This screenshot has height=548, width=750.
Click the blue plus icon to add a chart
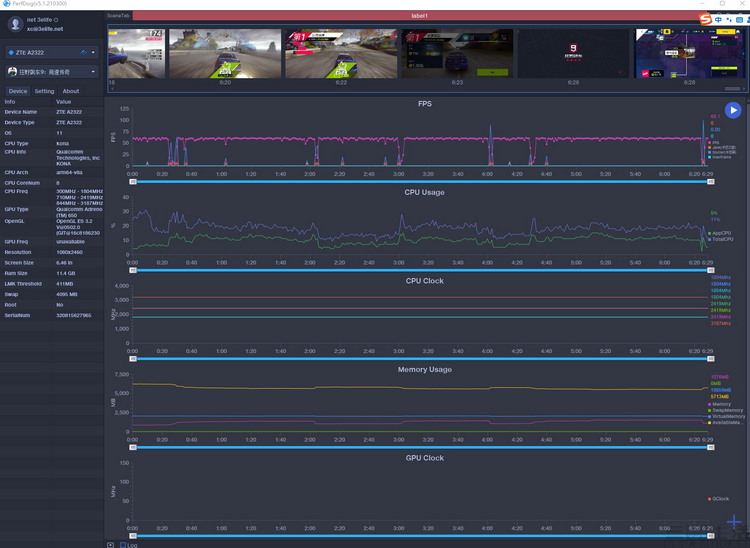[x=734, y=522]
